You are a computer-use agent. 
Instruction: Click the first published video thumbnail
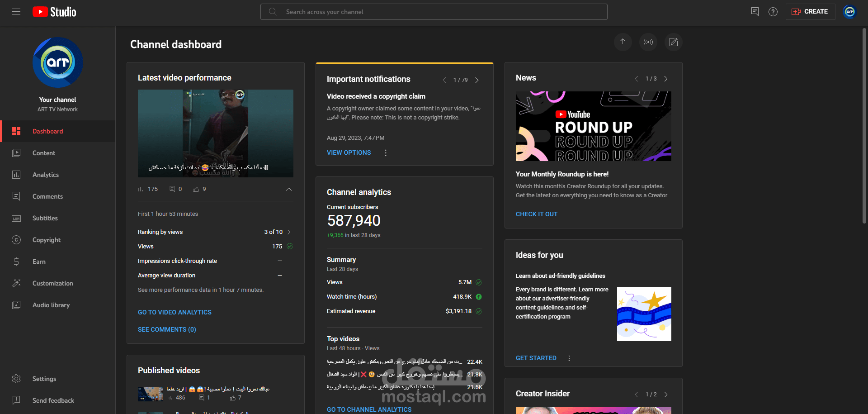coord(151,394)
